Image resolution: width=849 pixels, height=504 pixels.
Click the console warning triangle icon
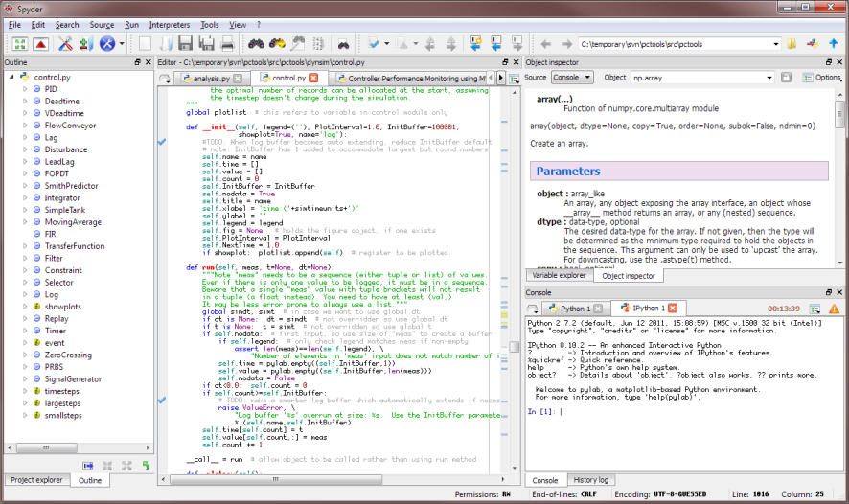[x=833, y=309]
